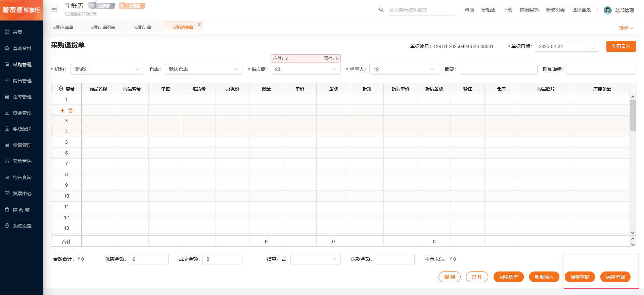Image resolution: width=644 pixels, height=295 pixels.
Task: Click the user avatar icon
Action: point(607,10)
